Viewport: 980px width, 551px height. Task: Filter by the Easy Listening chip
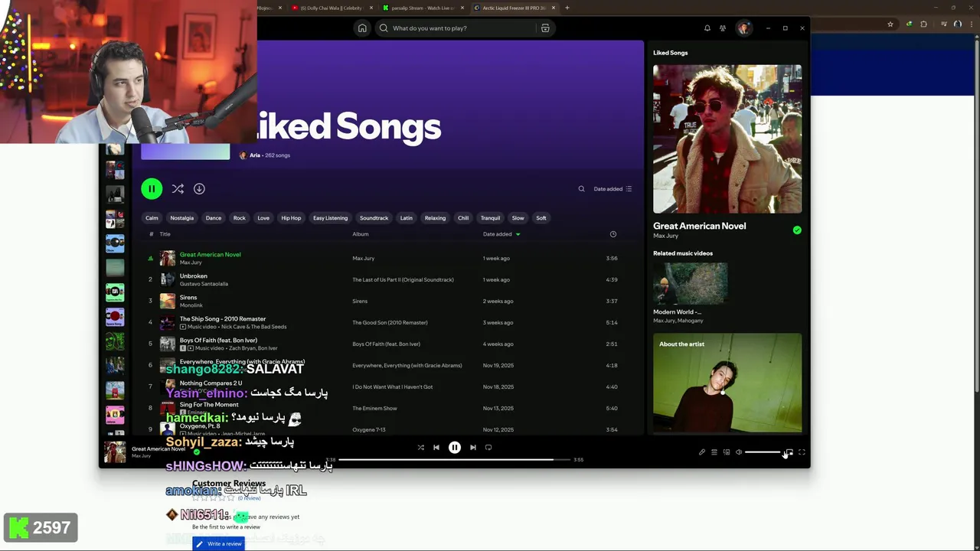click(x=330, y=218)
